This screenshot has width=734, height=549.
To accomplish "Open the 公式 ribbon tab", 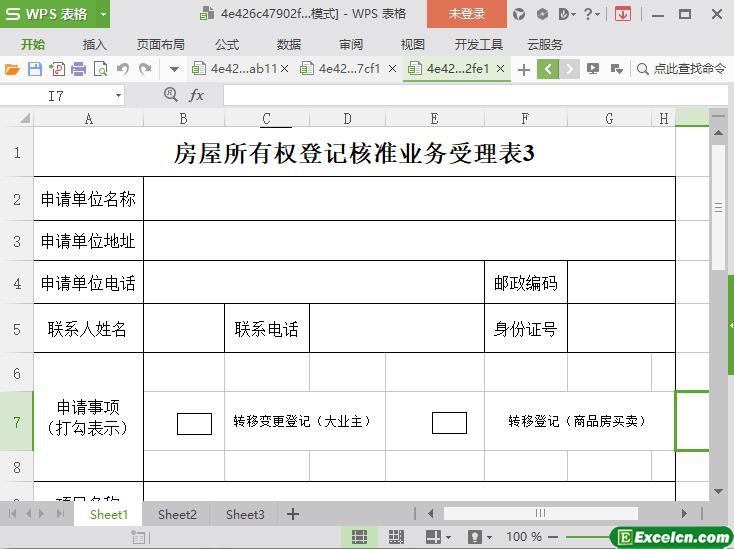I will 227,44.
